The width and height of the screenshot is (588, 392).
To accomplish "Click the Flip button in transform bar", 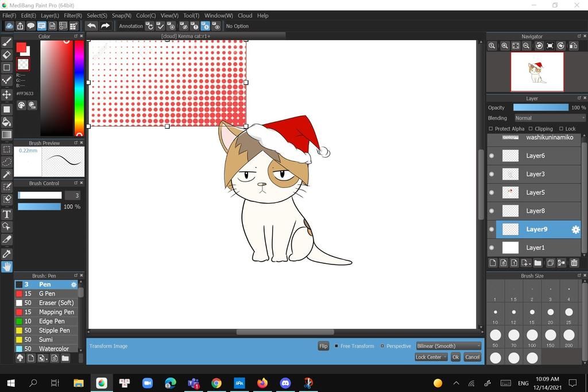I will pyautogui.click(x=323, y=346).
